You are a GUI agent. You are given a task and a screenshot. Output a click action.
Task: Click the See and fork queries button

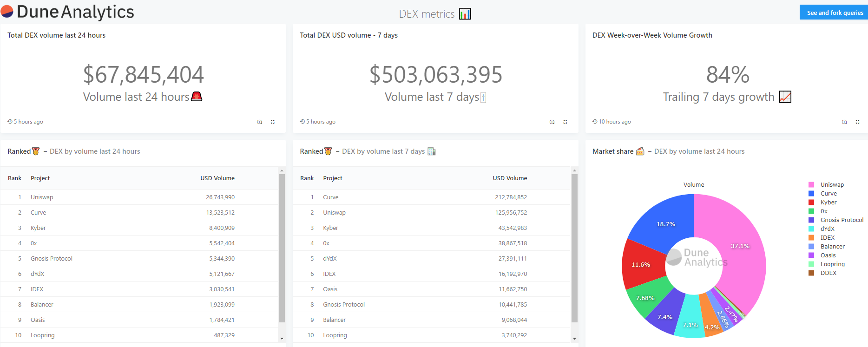click(x=835, y=13)
